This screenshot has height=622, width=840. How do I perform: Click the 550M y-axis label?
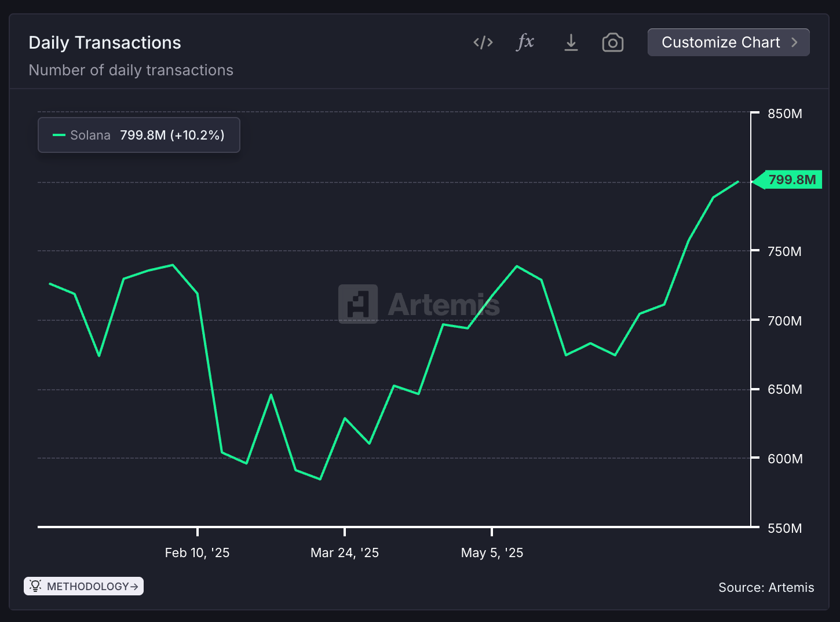click(x=785, y=528)
